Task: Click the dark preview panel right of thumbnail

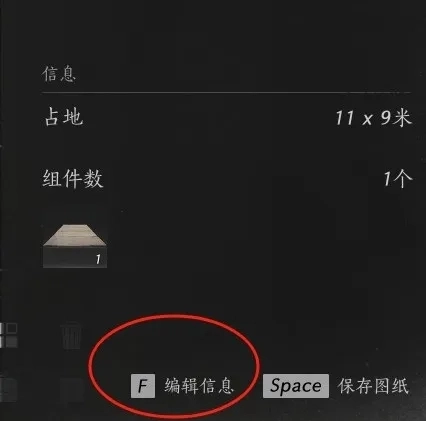Action: [339, 247]
